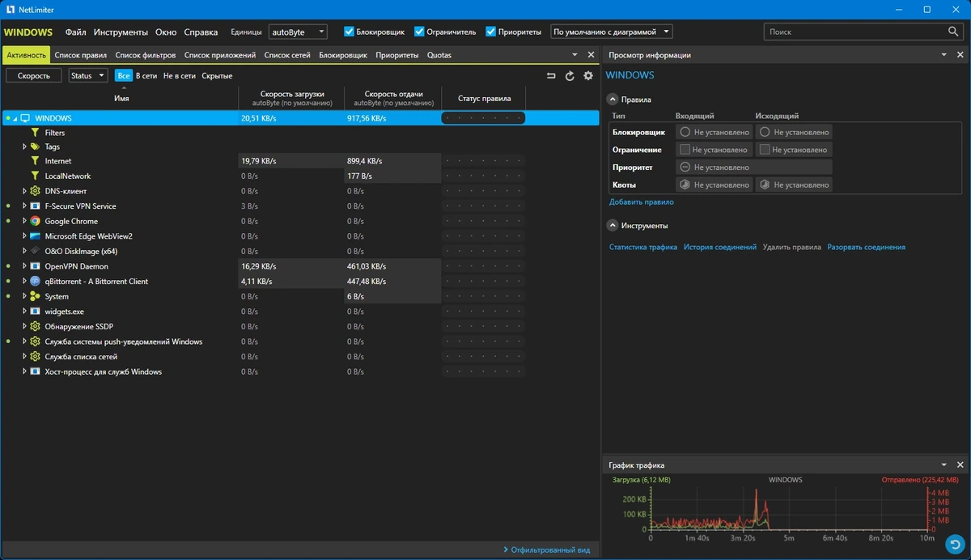This screenshot has height=560, width=971.
Task: Open activity view settings gear icon
Action: point(588,76)
